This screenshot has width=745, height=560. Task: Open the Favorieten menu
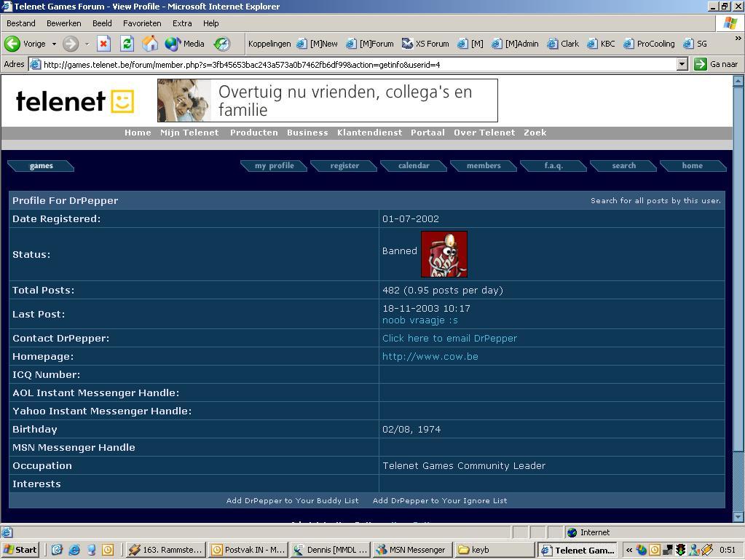click(x=142, y=23)
